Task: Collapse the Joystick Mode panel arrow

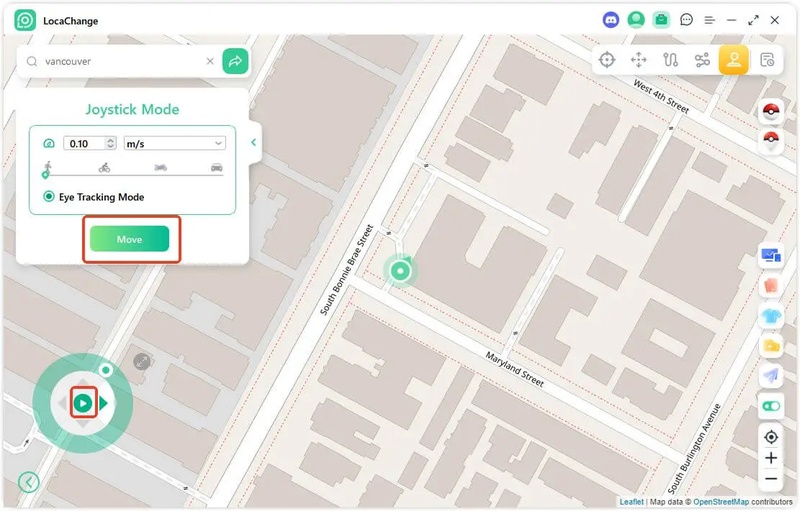Action: [x=254, y=142]
